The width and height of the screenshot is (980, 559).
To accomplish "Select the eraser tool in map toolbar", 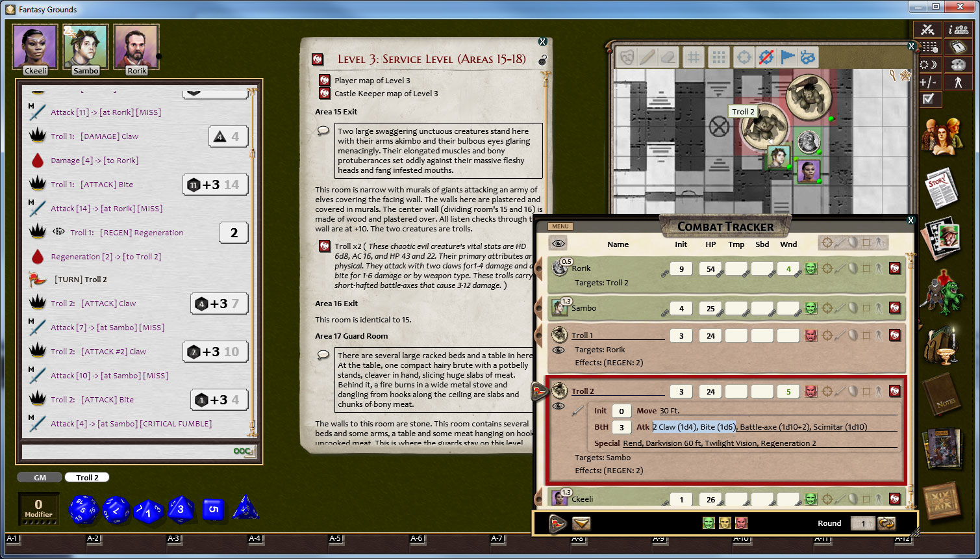I will 668,57.
